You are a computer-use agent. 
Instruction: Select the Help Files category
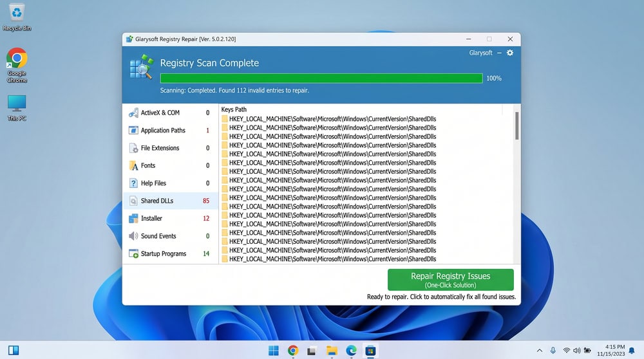[170, 183]
